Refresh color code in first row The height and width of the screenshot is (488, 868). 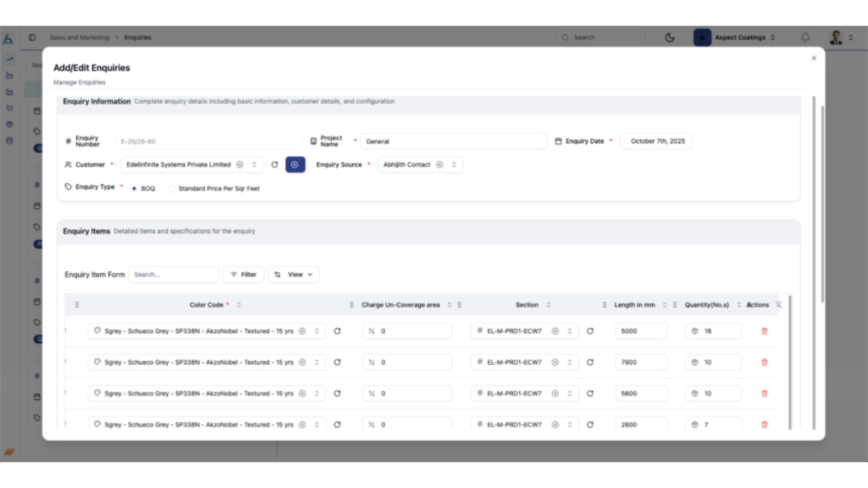337,331
